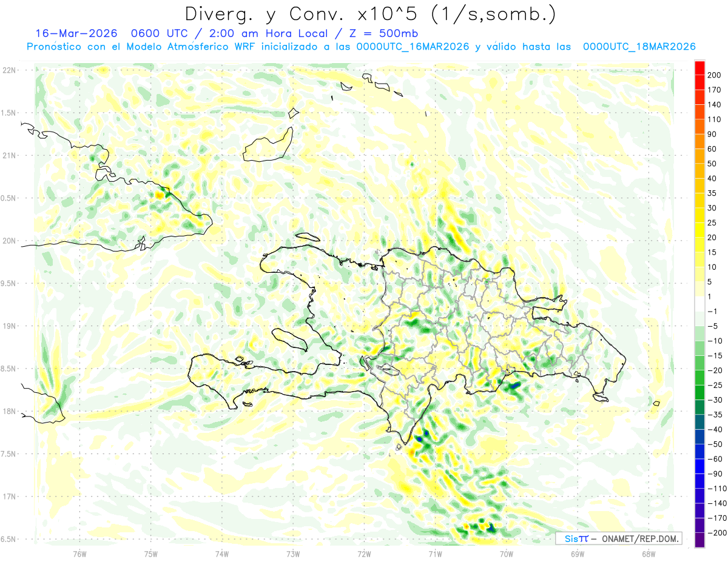Click the colorbar label '-50'
728x562 pixels.
pyautogui.click(x=715, y=444)
